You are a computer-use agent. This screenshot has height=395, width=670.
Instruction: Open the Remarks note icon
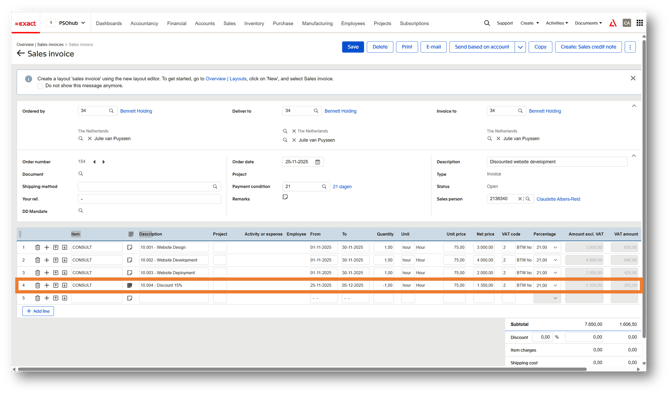285,197
